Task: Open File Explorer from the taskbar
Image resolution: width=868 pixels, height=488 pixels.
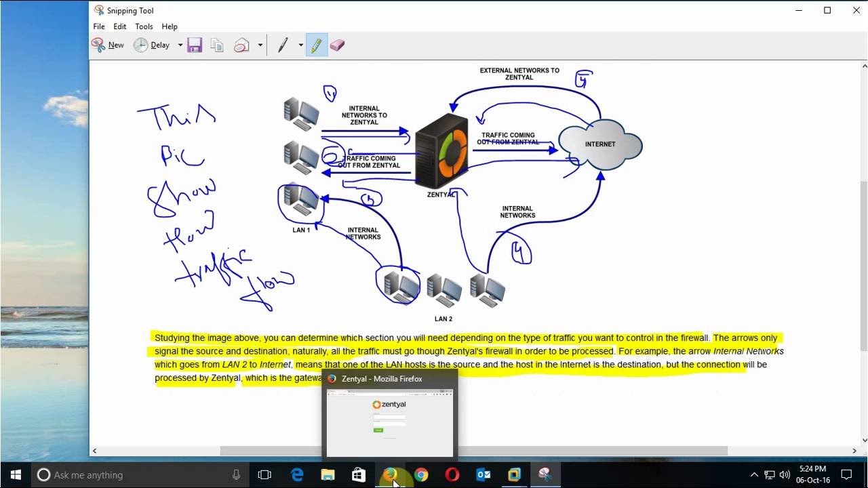Action: pyautogui.click(x=328, y=475)
